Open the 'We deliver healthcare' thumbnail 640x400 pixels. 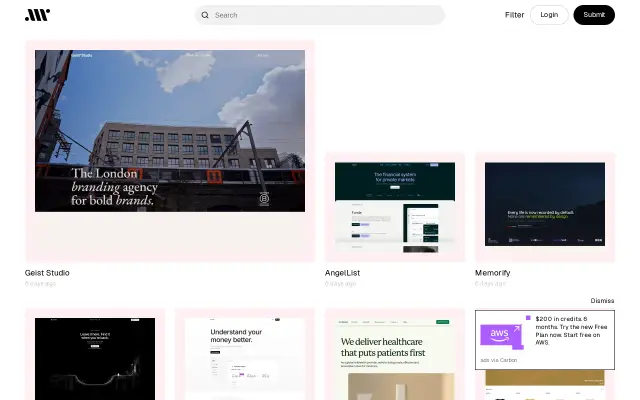point(395,354)
